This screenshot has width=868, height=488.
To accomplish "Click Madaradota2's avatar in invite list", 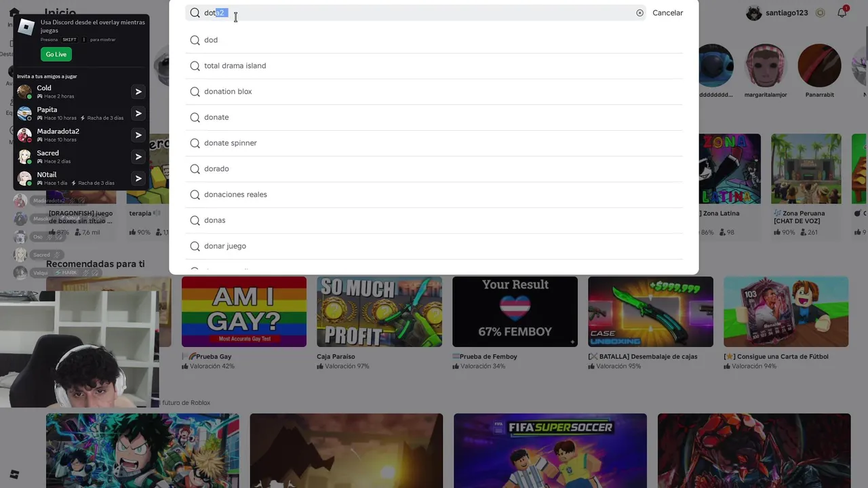I will pos(24,135).
